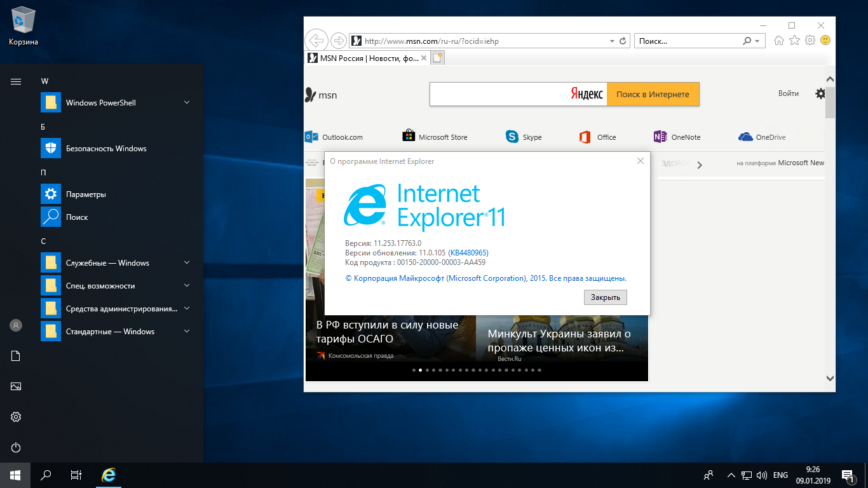The height and width of the screenshot is (488, 868).
Task: Launch Безопасность Windows from Start menu
Action: tap(116, 149)
